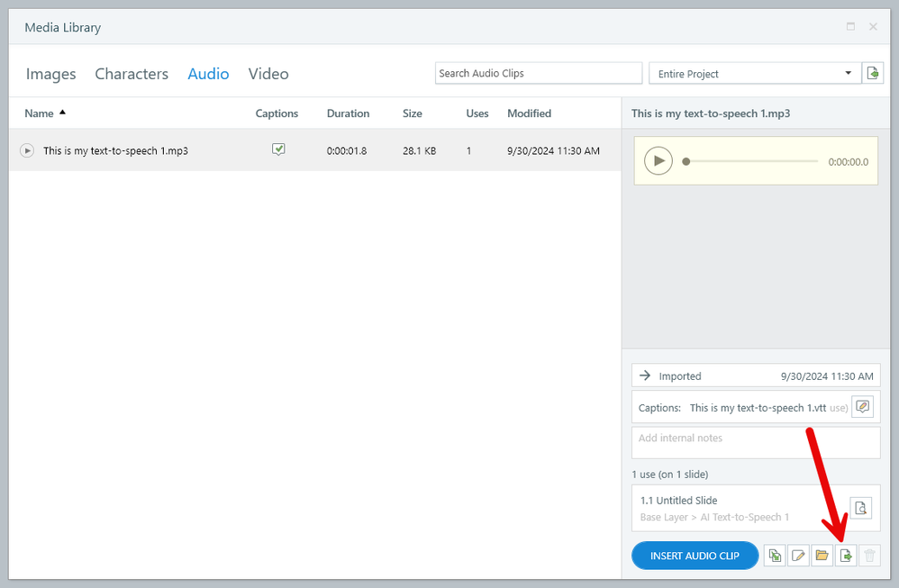This screenshot has height=588, width=899.
Task: Open the caption editor icon
Action: coord(862,407)
